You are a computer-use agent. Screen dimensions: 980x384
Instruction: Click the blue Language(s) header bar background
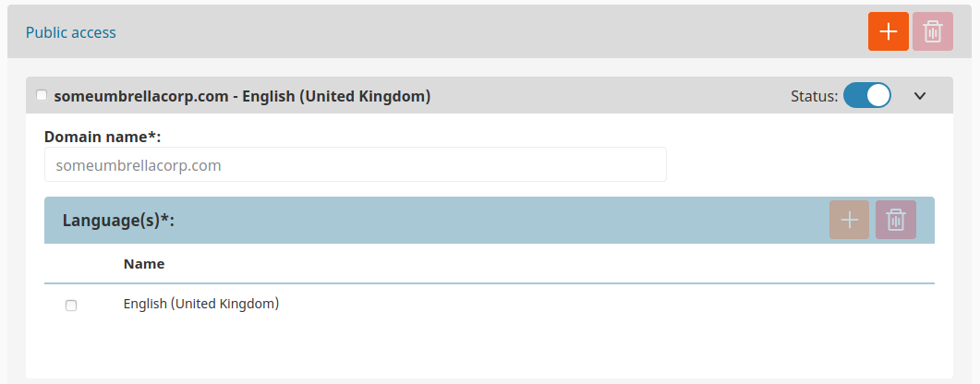tap(500, 220)
